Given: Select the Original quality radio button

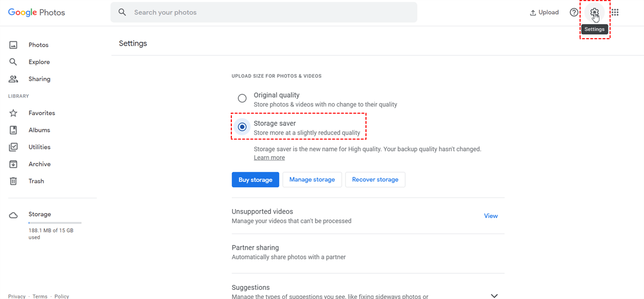Looking at the screenshot, I should pos(242,99).
